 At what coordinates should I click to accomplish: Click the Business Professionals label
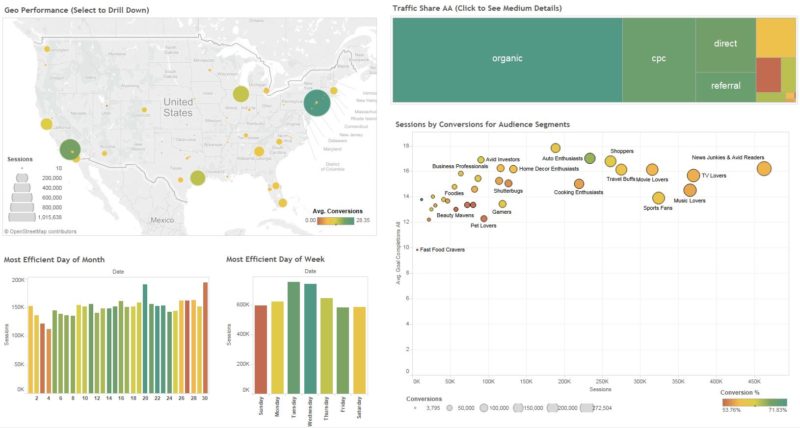(460, 166)
